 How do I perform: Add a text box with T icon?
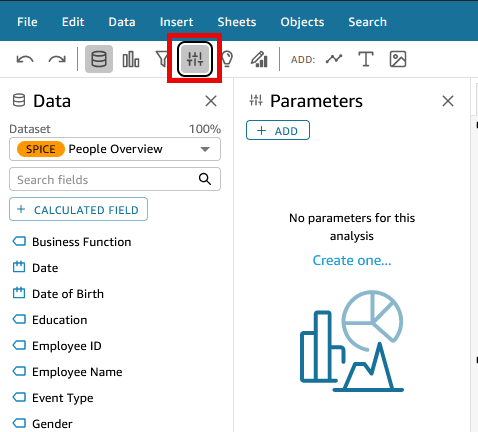[366, 59]
